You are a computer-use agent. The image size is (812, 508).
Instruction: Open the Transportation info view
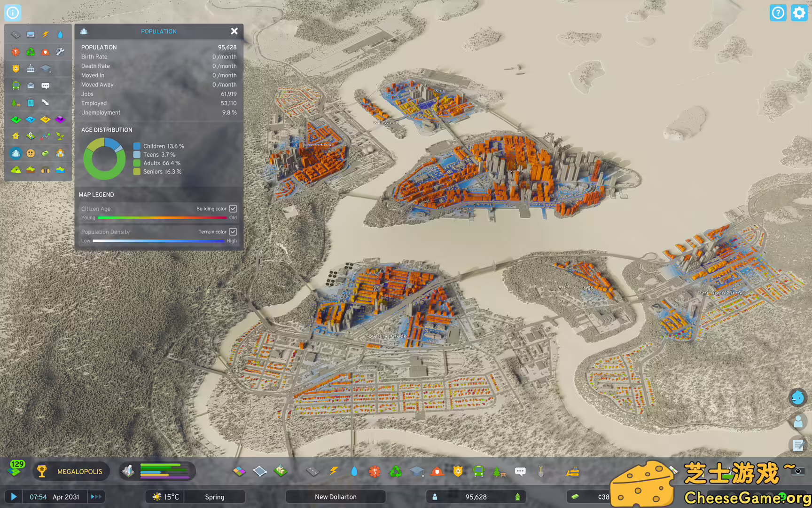(16, 85)
